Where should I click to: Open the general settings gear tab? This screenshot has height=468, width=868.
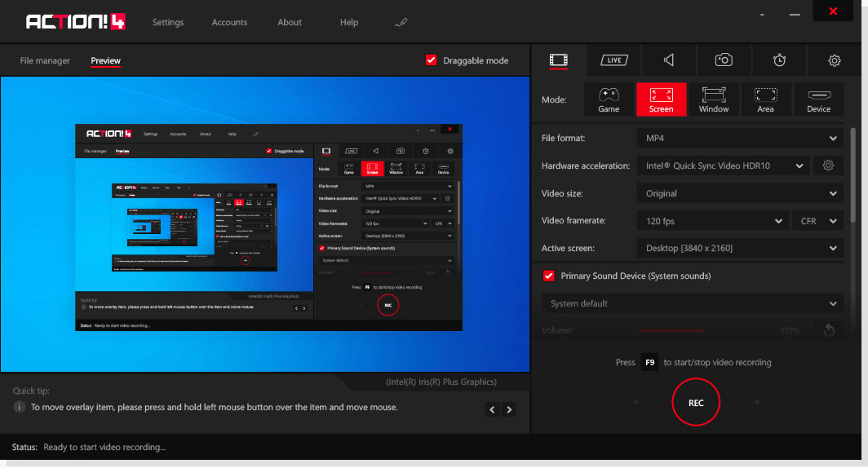tap(834, 60)
